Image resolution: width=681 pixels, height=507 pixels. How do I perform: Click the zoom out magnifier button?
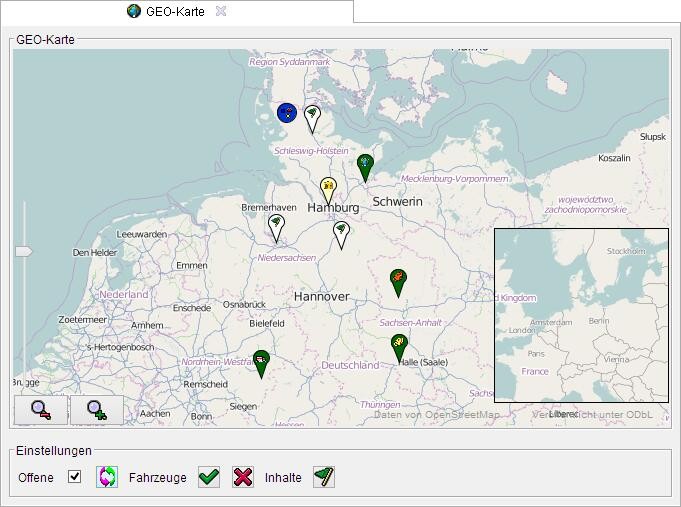41,410
